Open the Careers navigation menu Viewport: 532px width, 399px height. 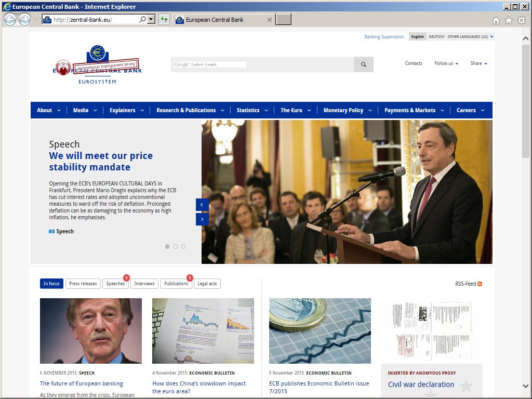(470, 110)
